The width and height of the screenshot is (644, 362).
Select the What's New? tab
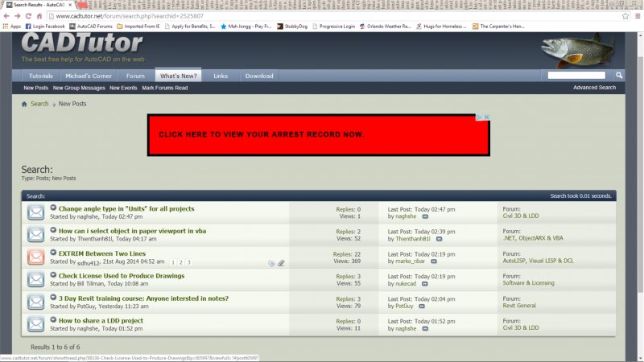pyautogui.click(x=178, y=76)
